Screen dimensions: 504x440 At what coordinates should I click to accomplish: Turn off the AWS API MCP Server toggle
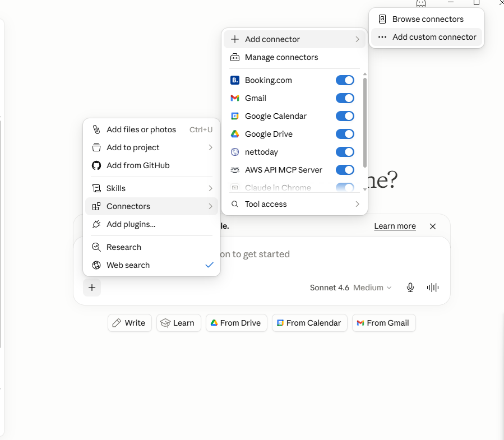pyautogui.click(x=345, y=170)
